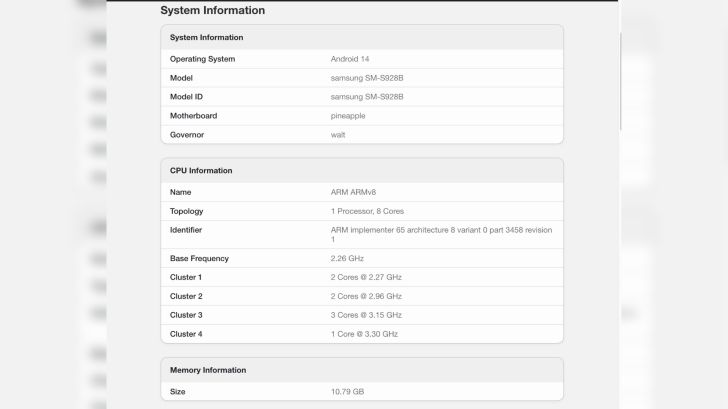Viewport: 728px width, 409px height.
Task: Select the governor value 'walt'
Action: click(x=338, y=135)
